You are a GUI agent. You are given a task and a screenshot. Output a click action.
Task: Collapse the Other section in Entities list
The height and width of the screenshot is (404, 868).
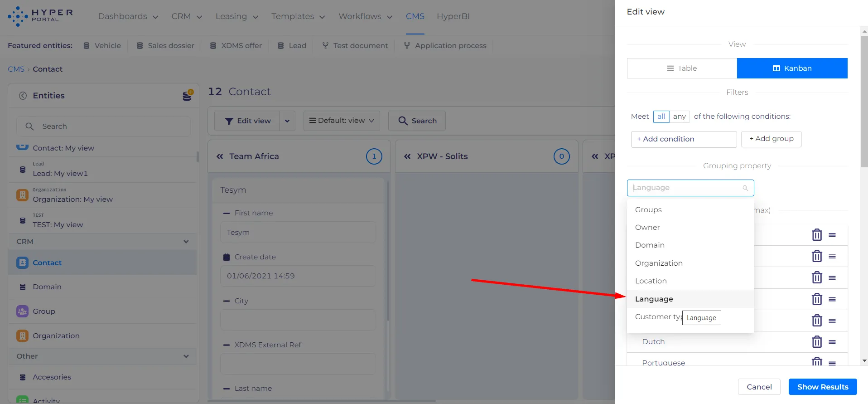click(x=186, y=356)
